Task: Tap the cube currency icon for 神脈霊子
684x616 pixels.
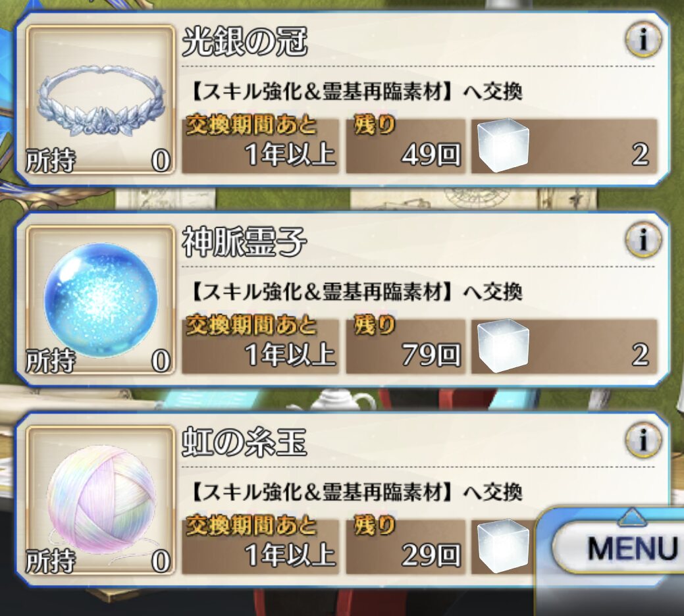Action: coord(503,346)
